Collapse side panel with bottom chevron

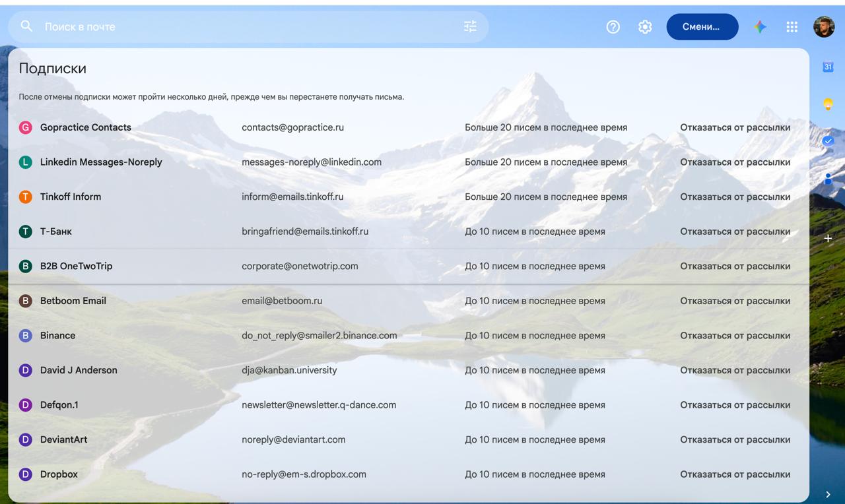pyautogui.click(x=828, y=494)
